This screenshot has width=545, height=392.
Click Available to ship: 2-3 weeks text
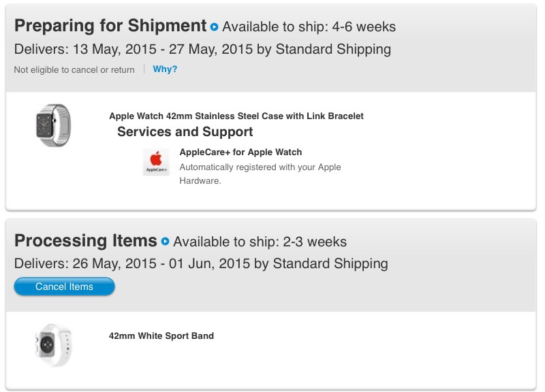click(x=260, y=242)
